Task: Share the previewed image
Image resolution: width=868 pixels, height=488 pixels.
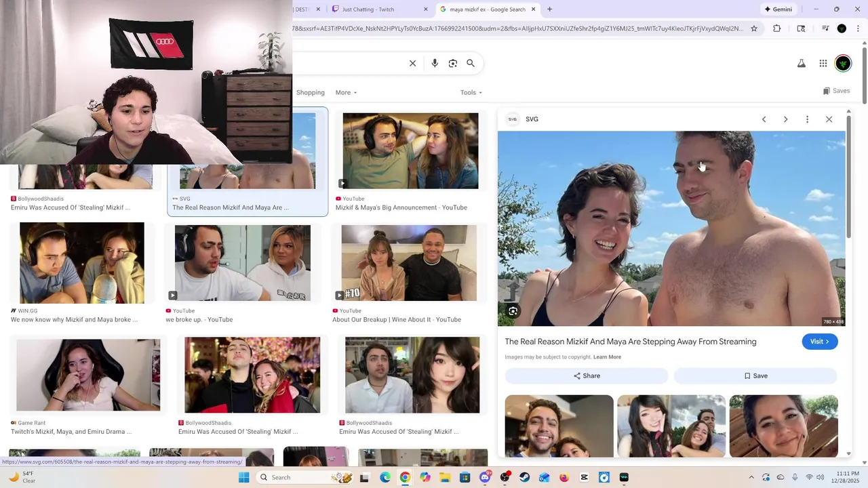Action: pos(587,375)
